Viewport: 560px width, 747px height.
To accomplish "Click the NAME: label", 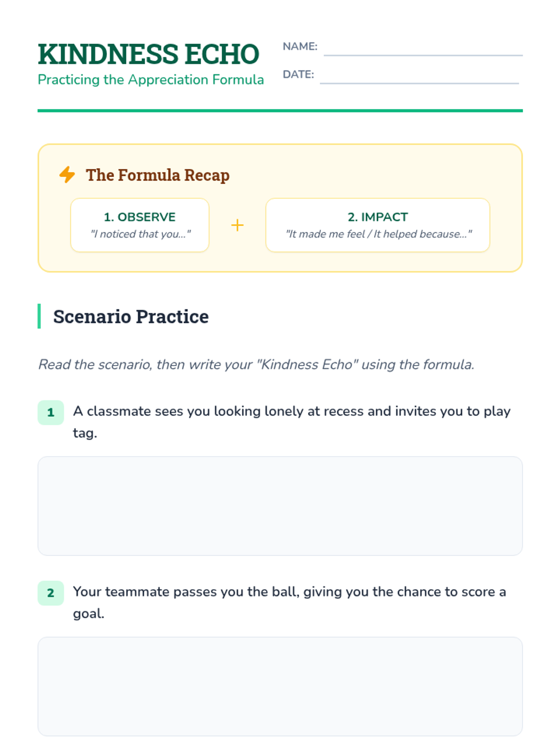I will tap(300, 46).
